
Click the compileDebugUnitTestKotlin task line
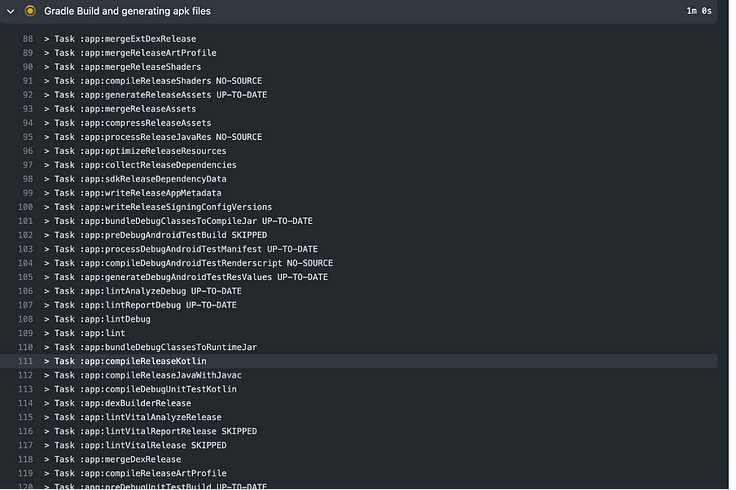(x=140, y=389)
